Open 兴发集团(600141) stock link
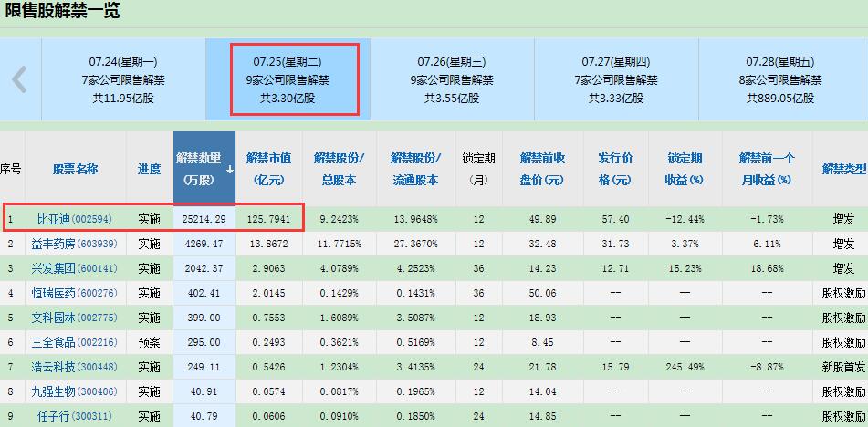This screenshot has height=427, width=868. point(74,268)
